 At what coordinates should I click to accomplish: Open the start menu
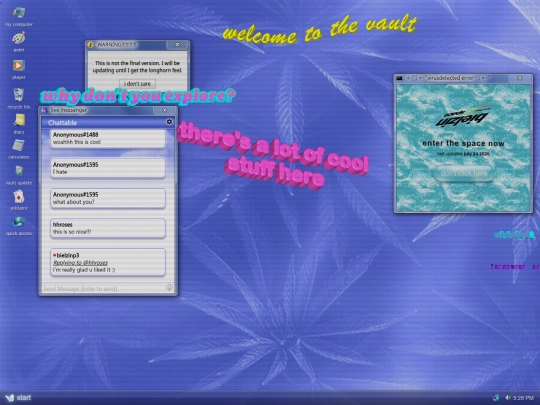click(x=19, y=398)
